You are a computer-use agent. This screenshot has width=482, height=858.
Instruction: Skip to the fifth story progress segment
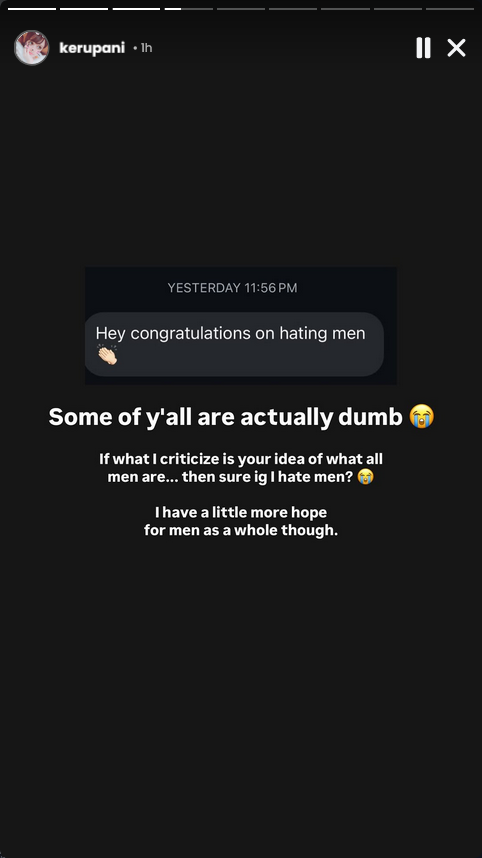[241, 9]
